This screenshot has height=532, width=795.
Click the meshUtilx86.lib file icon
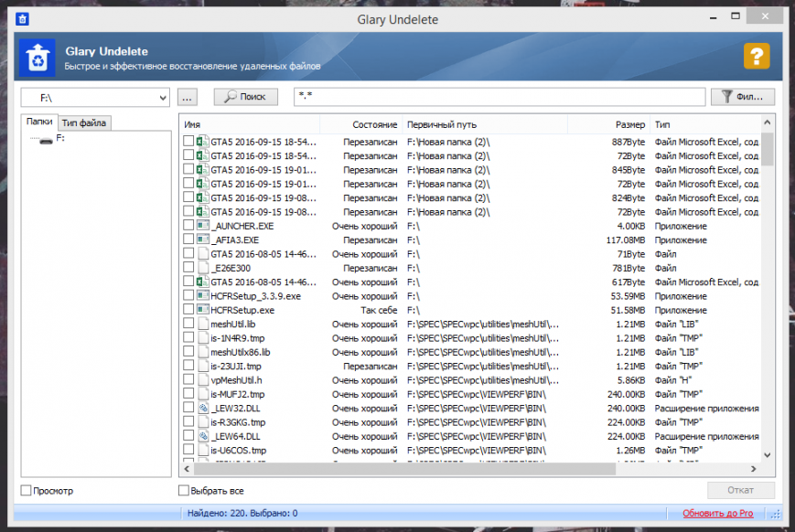203,351
